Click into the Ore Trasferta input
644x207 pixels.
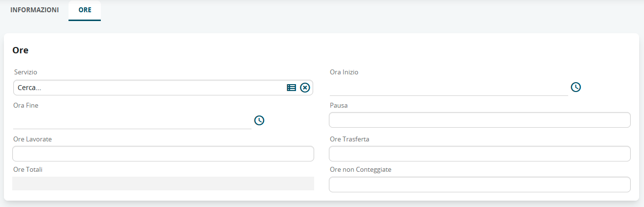tap(480, 154)
